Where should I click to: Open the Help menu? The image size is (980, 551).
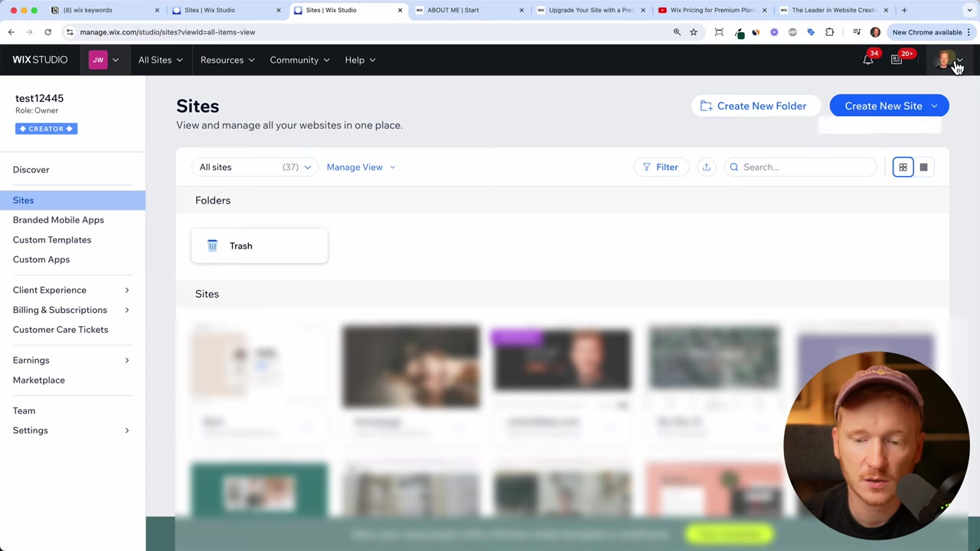click(360, 60)
